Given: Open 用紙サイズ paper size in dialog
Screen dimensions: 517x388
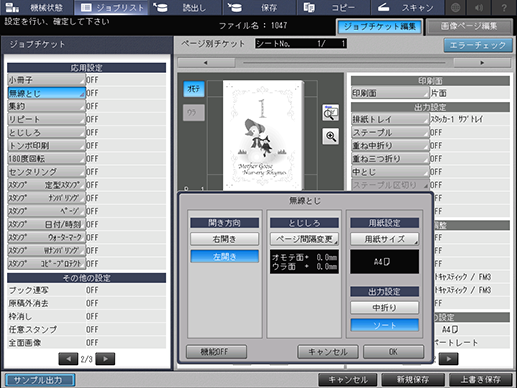Looking at the screenshot, I should [x=384, y=239].
